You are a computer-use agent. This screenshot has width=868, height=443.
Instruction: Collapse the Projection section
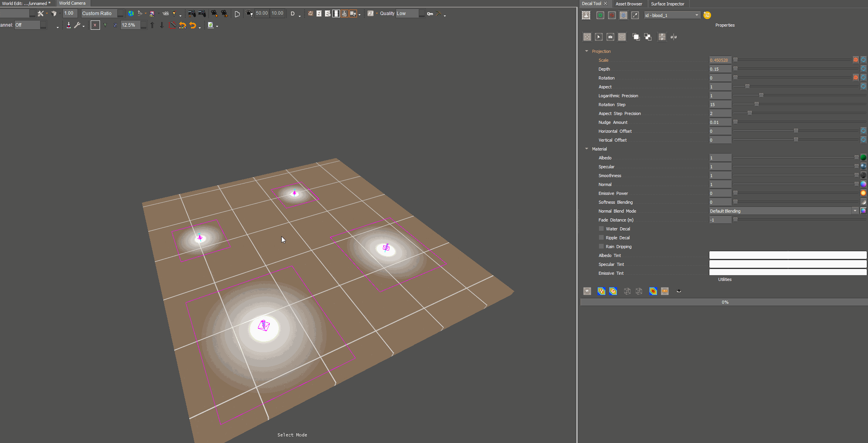tap(587, 51)
